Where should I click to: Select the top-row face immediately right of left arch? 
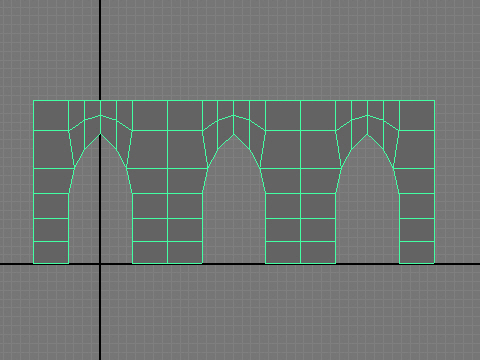click(x=150, y=115)
